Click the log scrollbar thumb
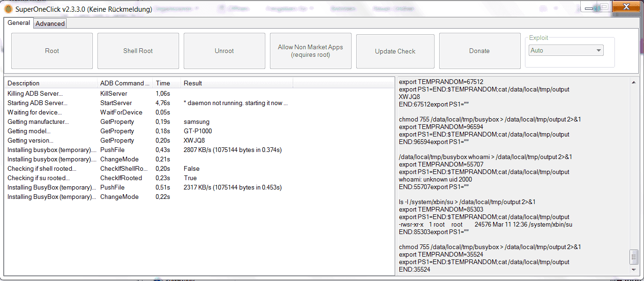 coord(634,257)
